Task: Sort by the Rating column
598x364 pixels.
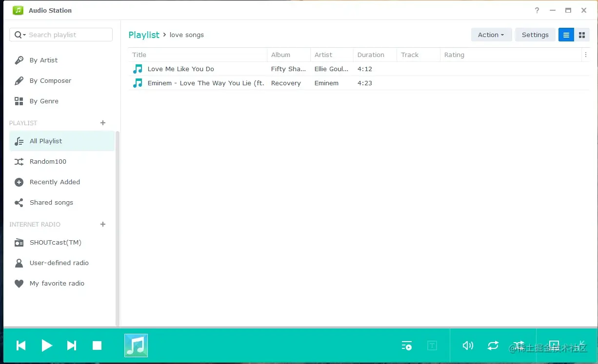Action: click(x=511, y=55)
